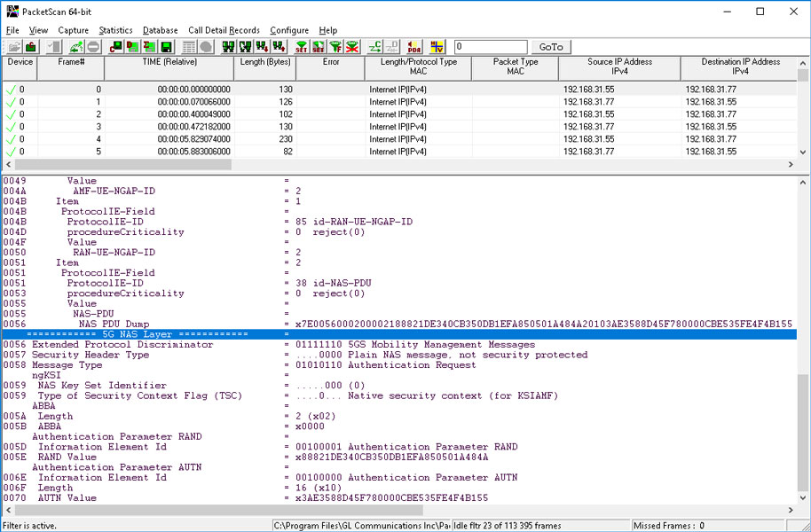Open the Help menu
Image resolution: width=811 pixels, height=532 pixels.
328,30
